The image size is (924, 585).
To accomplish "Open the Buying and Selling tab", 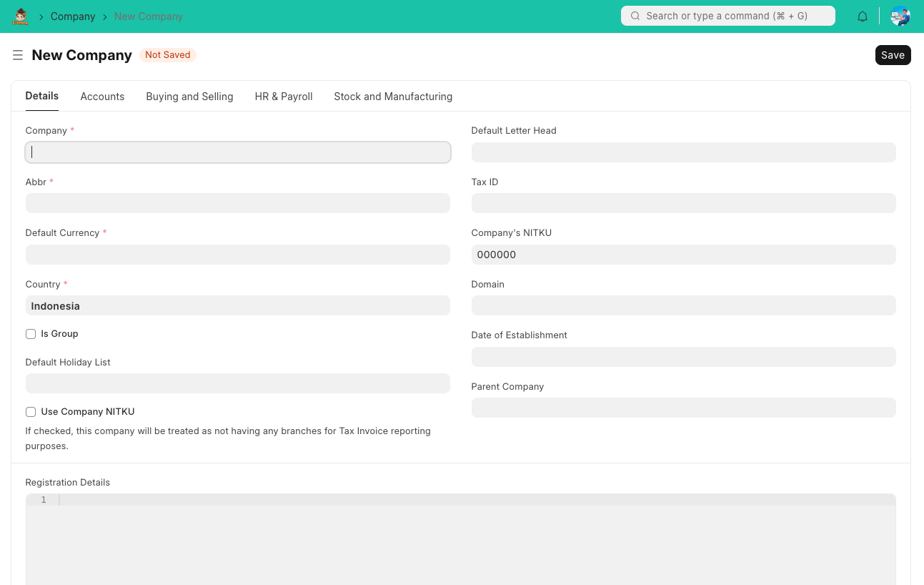I will pos(189,97).
